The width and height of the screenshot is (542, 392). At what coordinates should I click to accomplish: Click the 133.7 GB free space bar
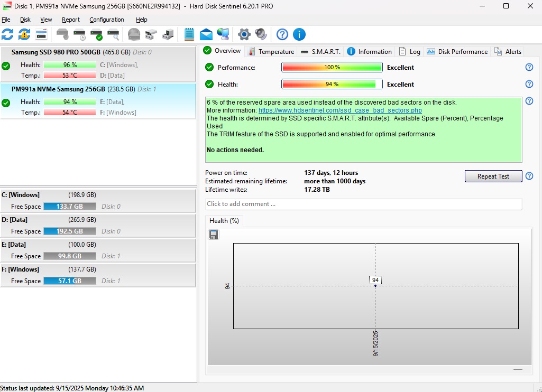click(x=70, y=206)
